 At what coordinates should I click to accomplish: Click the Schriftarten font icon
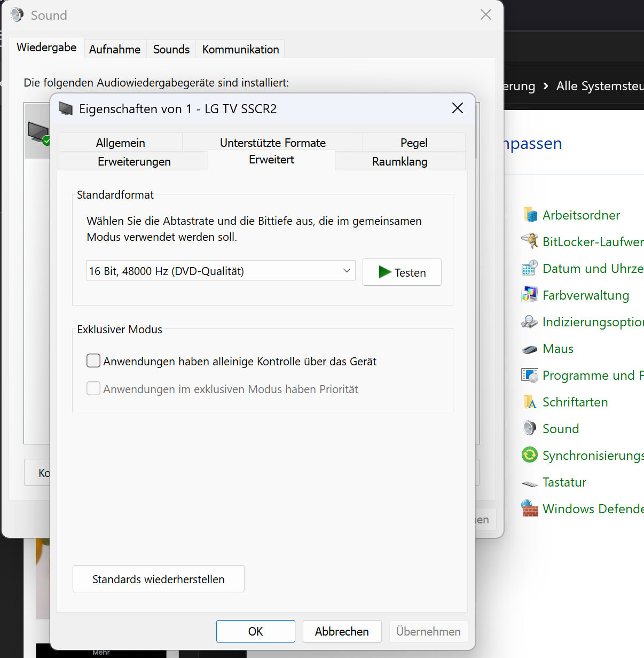pyautogui.click(x=530, y=402)
